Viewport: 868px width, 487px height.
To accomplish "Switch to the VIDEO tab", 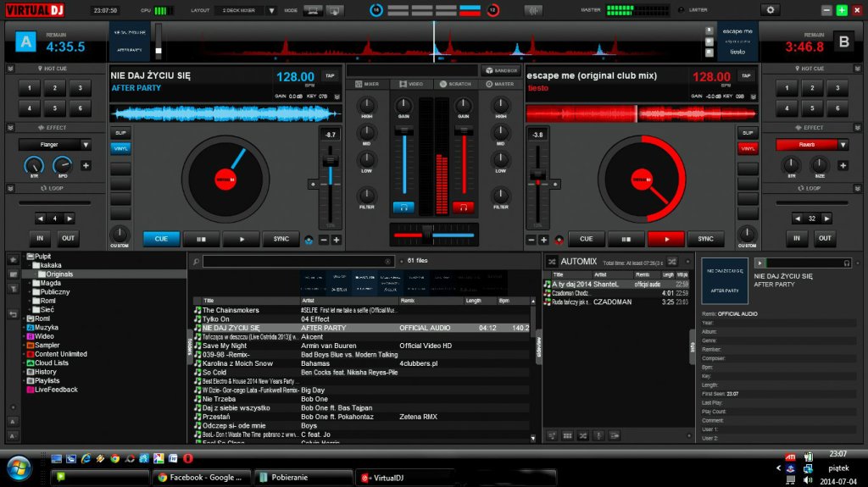I will coord(411,84).
